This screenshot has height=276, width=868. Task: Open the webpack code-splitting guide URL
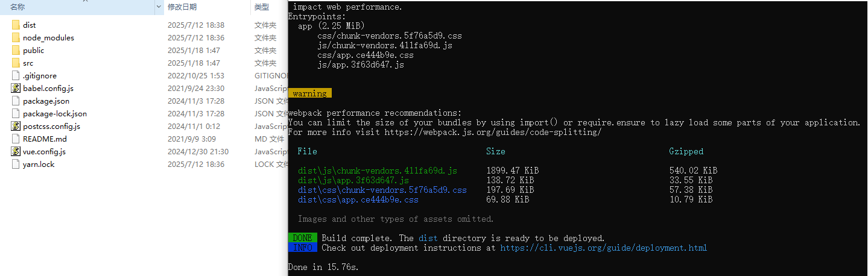493,132
